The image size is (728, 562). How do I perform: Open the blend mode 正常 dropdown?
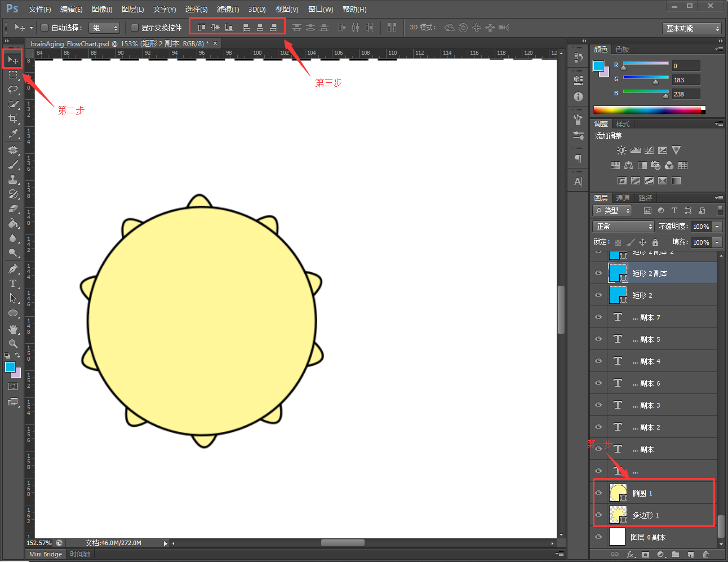coord(623,226)
